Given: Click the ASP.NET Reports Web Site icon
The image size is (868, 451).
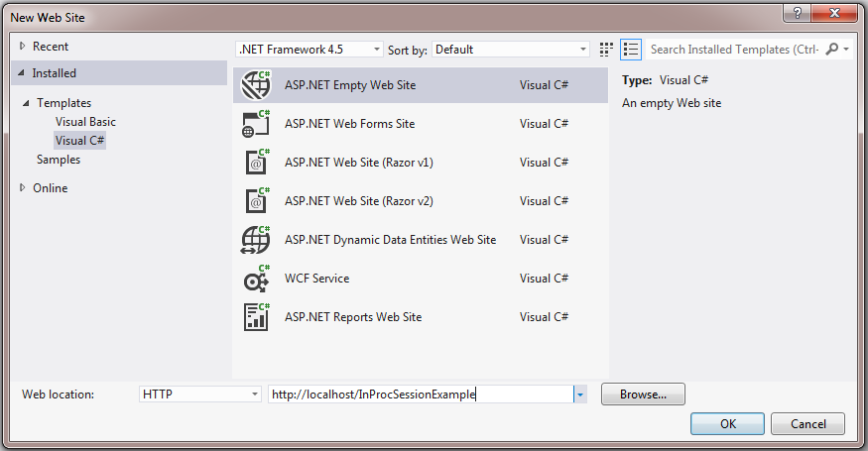Looking at the screenshot, I should point(256,317).
